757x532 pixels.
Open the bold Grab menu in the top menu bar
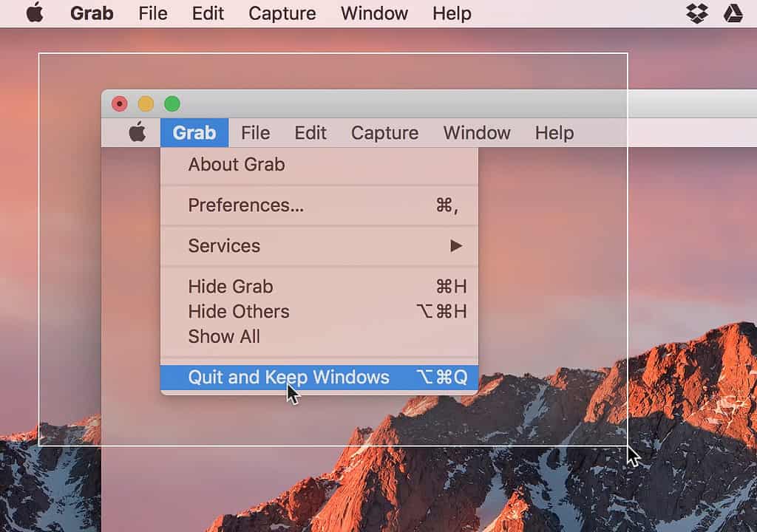[92, 13]
